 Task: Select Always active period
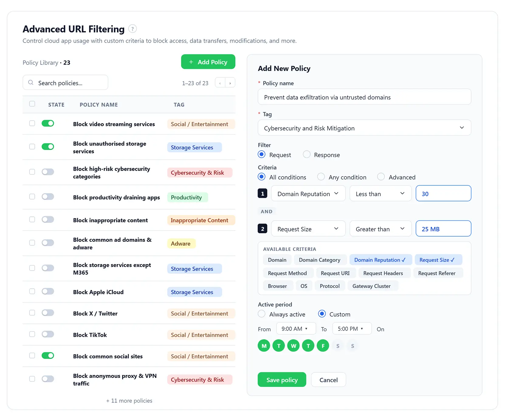pos(262,314)
